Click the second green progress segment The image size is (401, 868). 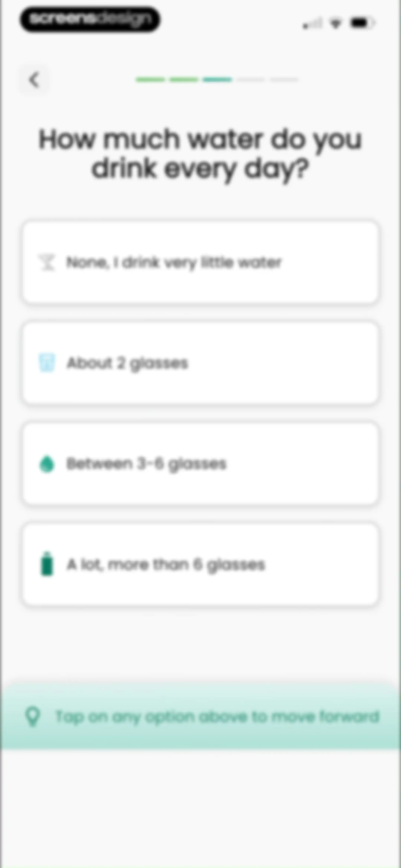click(184, 80)
